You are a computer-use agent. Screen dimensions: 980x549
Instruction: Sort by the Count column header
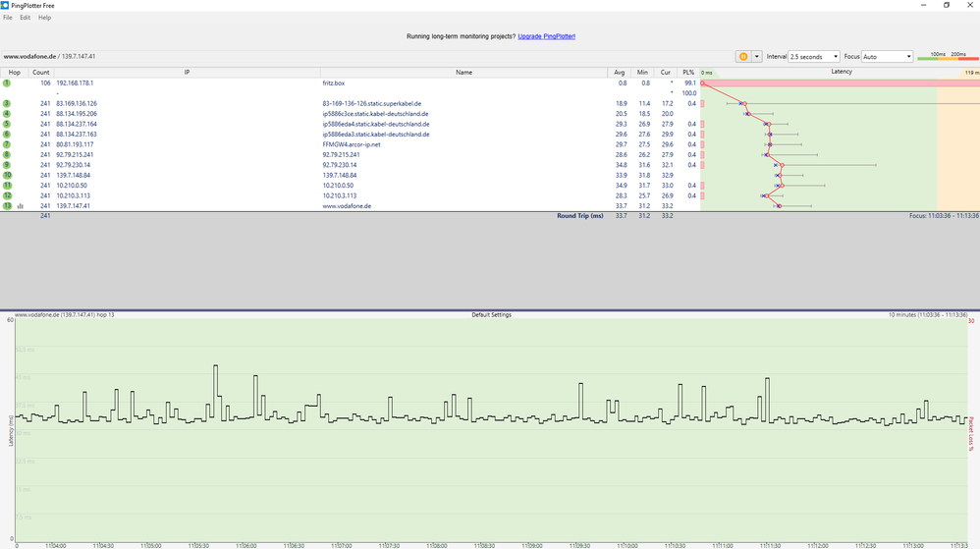pos(40,73)
